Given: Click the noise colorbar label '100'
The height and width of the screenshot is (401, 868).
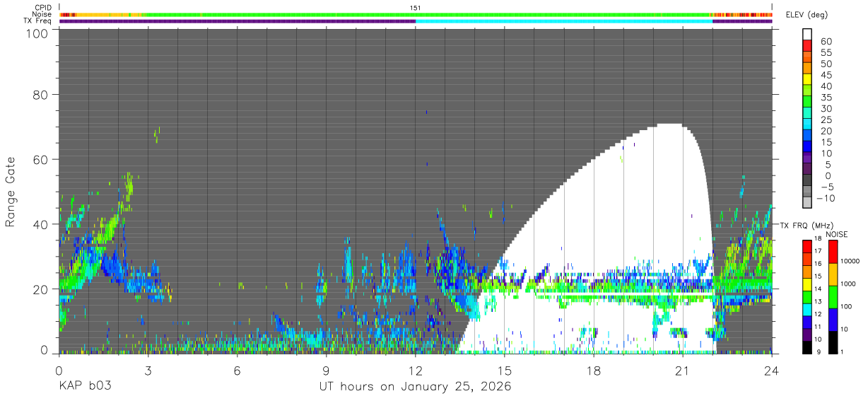Looking at the screenshot, I should pyautogui.click(x=846, y=306).
